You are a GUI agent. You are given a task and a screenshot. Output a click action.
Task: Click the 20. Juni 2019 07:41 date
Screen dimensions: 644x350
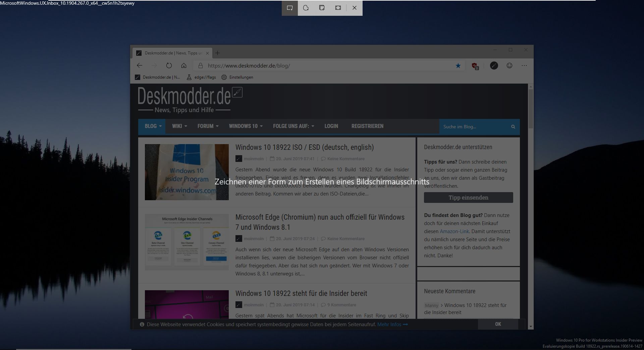295,159
